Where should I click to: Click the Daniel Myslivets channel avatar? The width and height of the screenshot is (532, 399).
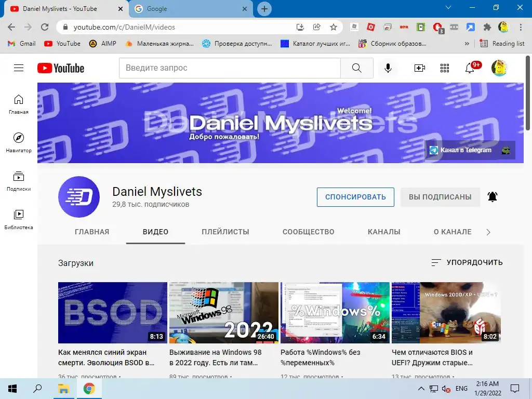[79, 197]
